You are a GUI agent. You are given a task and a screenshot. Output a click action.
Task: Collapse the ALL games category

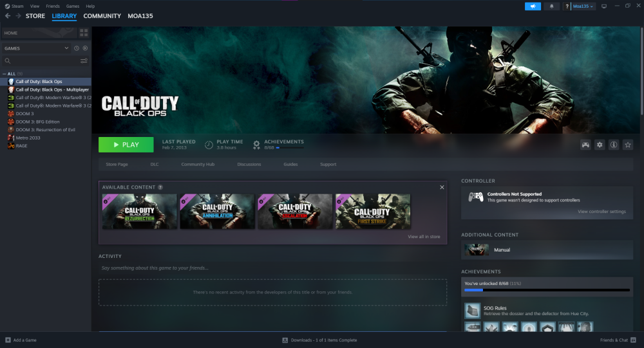(x=5, y=74)
